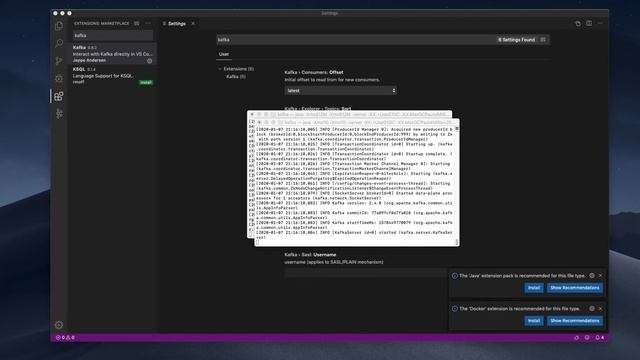Click the info icon on the Docker notification
Image resolution: width=640 pixels, height=360 pixels.
coord(454,309)
